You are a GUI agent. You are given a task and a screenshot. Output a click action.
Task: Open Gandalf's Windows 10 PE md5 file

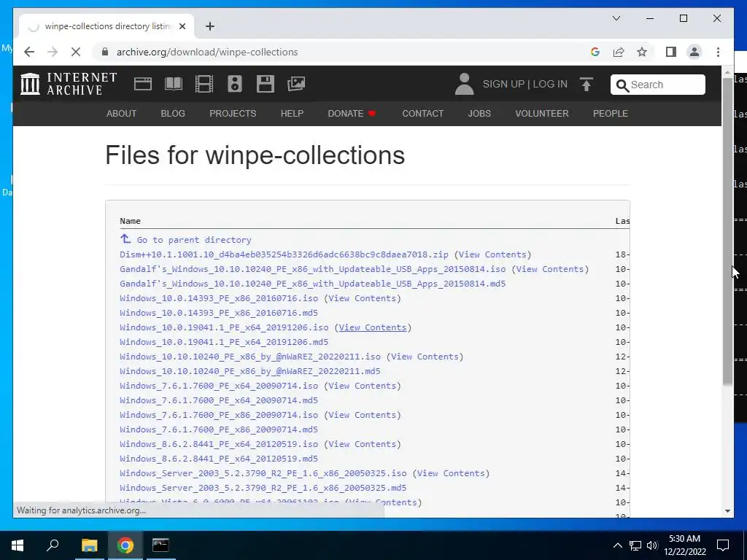point(312,284)
